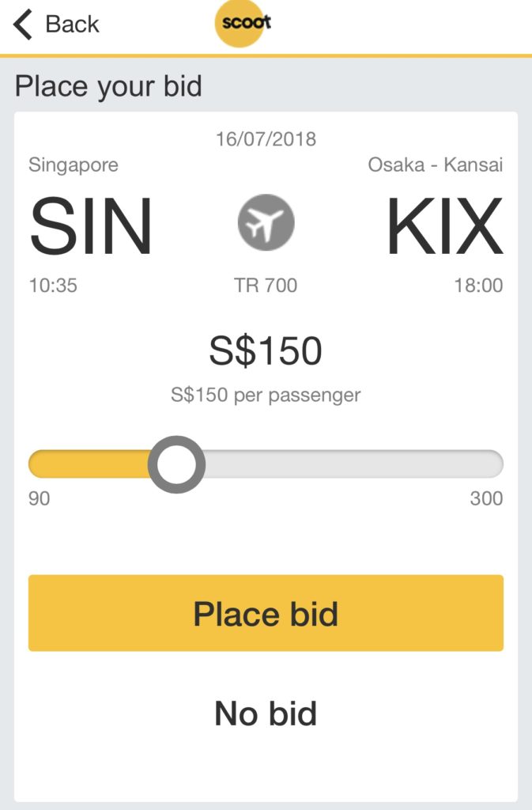Tap the S$150 bid amount

(266, 353)
